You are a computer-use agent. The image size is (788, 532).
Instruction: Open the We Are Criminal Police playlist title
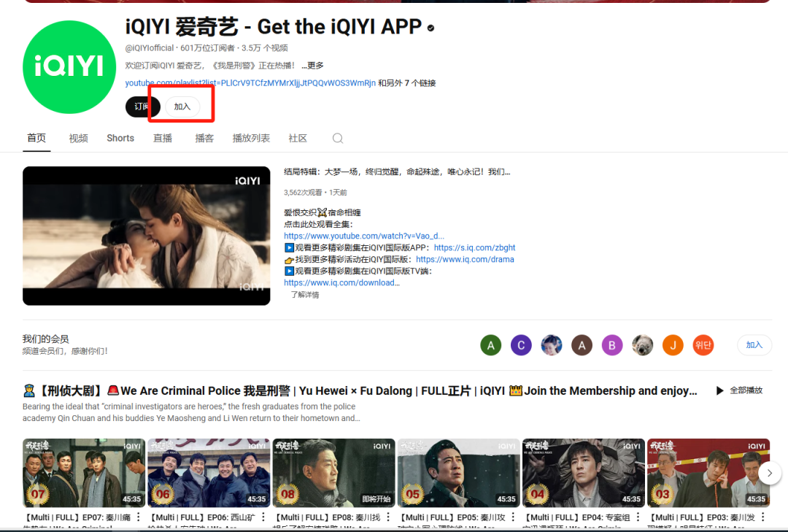360,390
